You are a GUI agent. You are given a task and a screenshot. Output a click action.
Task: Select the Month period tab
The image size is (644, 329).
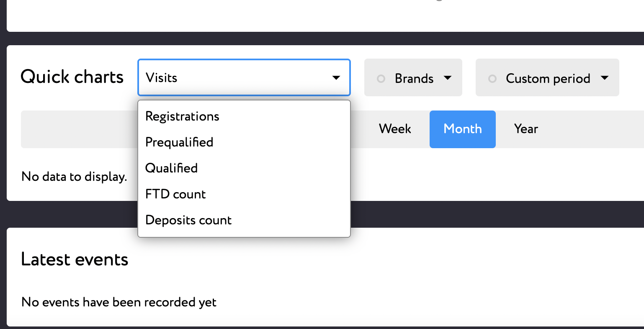point(462,129)
